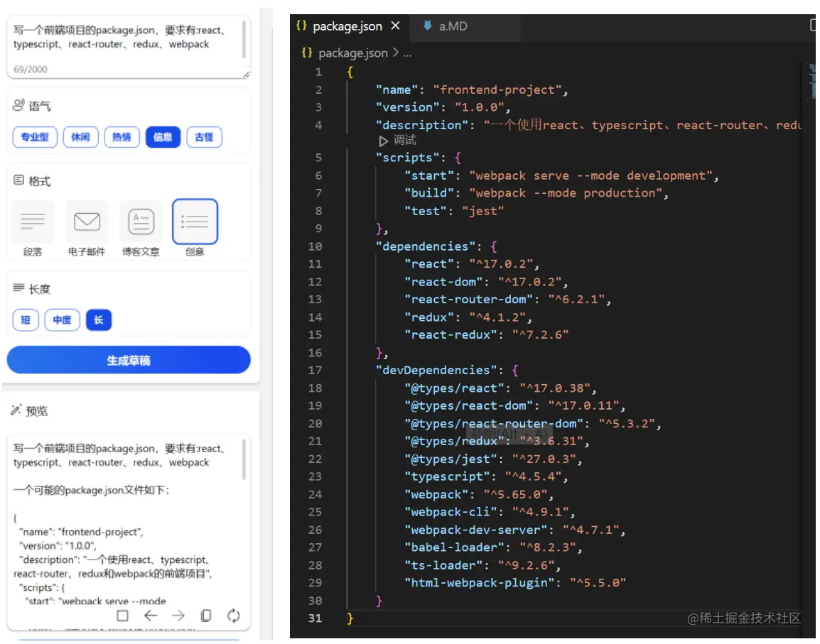Choose the 博客文章 blog post format icon
The image size is (820, 644).
pyautogui.click(x=141, y=222)
